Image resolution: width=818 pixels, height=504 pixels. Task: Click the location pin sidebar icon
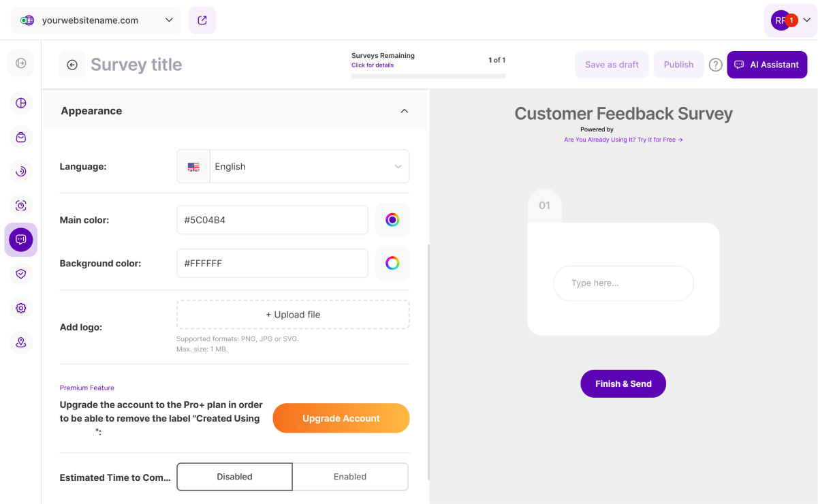(21, 342)
